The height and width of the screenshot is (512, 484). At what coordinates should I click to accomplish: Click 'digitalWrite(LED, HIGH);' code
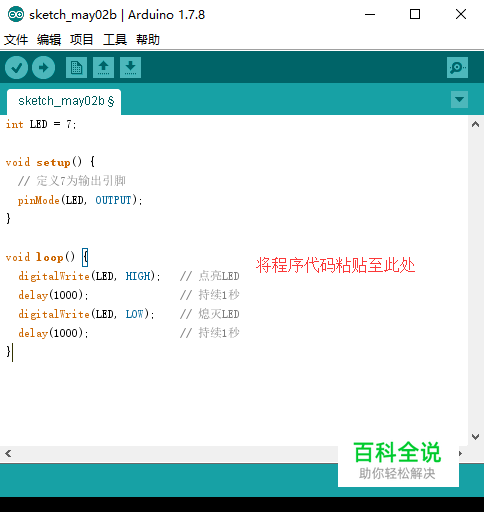[x=89, y=276]
